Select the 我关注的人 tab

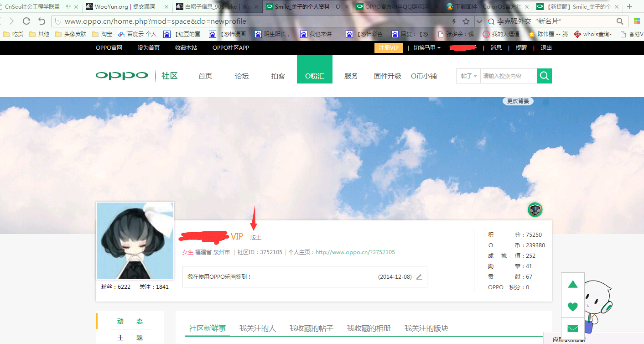[x=258, y=328]
